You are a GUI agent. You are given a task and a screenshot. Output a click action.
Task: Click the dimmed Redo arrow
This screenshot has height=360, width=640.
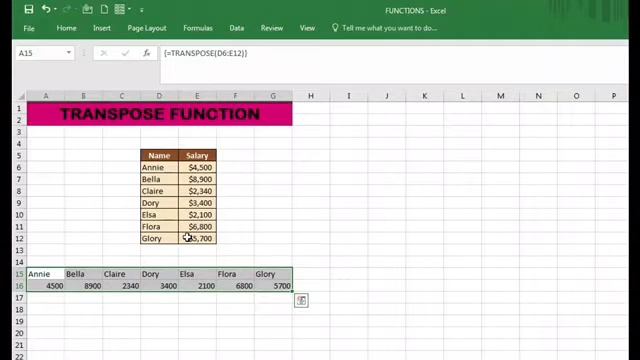[x=67, y=9]
